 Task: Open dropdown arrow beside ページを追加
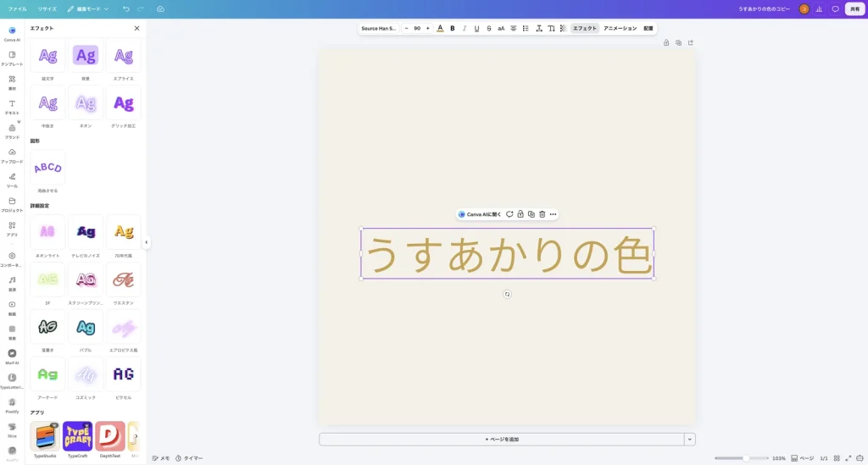click(x=690, y=440)
